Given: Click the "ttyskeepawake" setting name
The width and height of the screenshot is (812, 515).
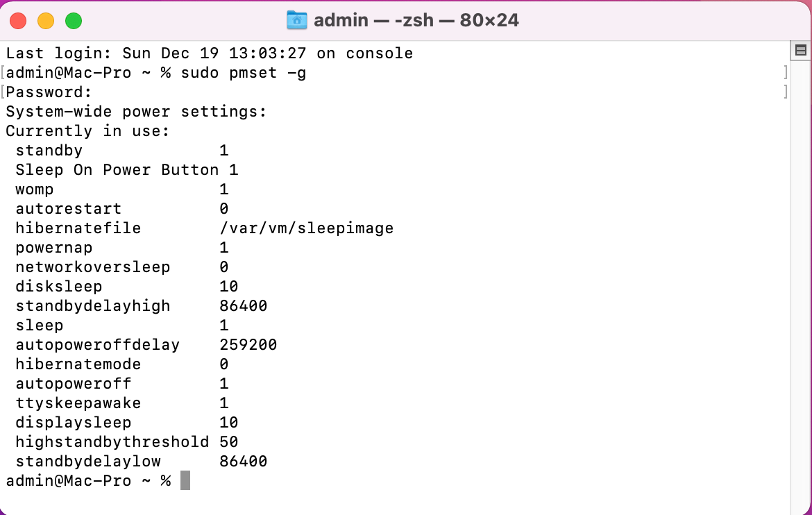Looking at the screenshot, I should (78, 403).
